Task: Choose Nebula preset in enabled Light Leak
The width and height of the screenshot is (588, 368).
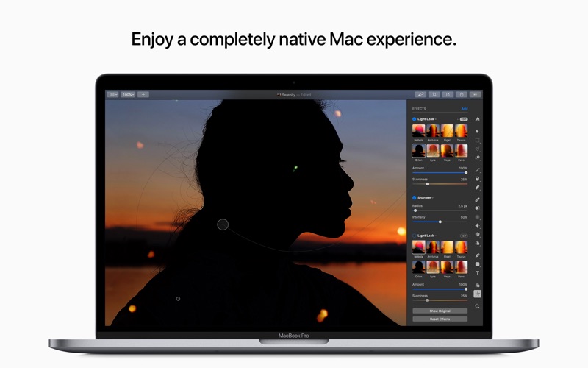Action: [418, 131]
